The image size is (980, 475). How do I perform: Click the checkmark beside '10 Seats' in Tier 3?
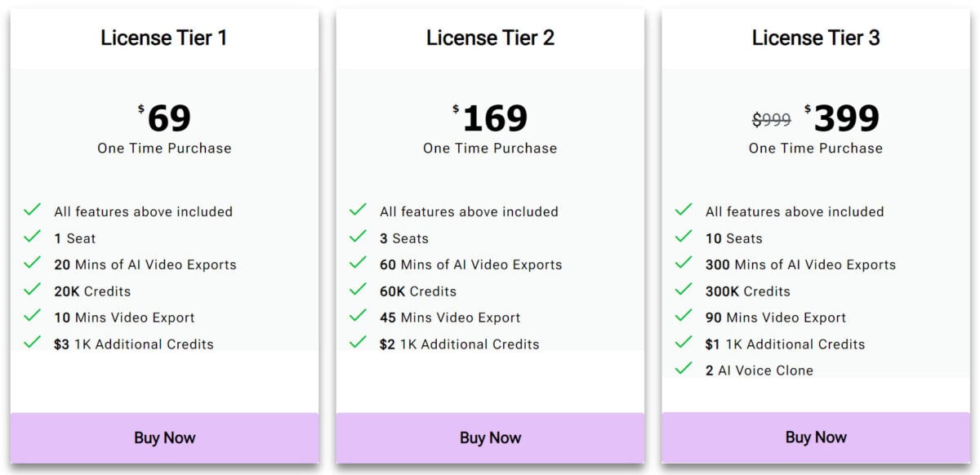pos(684,237)
